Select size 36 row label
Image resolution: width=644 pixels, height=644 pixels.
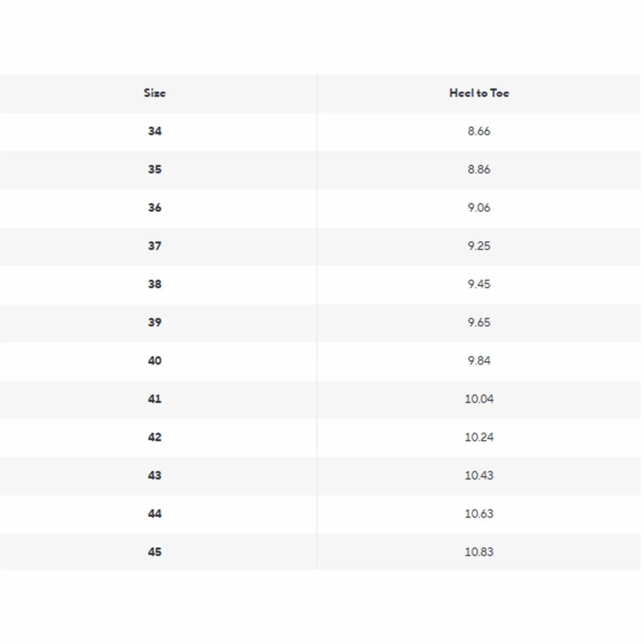point(155,208)
